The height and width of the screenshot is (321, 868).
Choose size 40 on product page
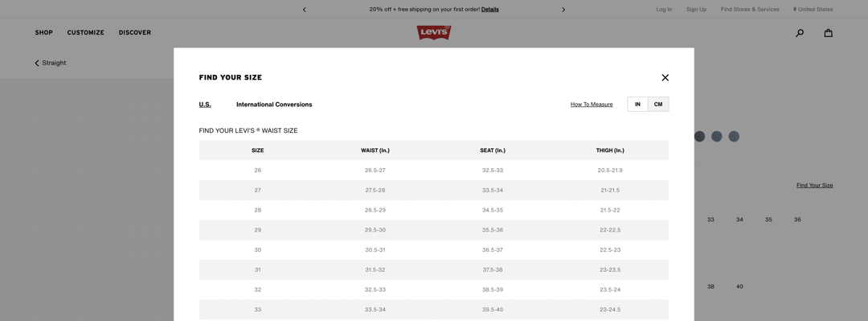point(739,286)
